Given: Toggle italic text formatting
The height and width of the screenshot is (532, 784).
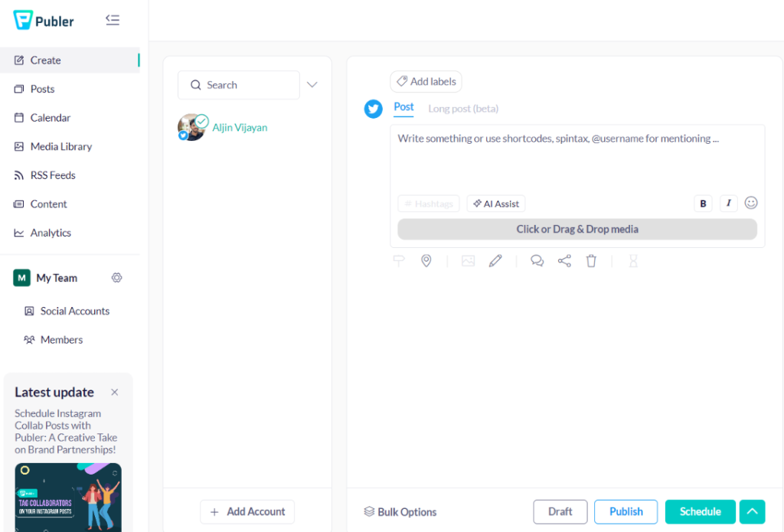Looking at the screenshot, I should (x=728, y=203).
